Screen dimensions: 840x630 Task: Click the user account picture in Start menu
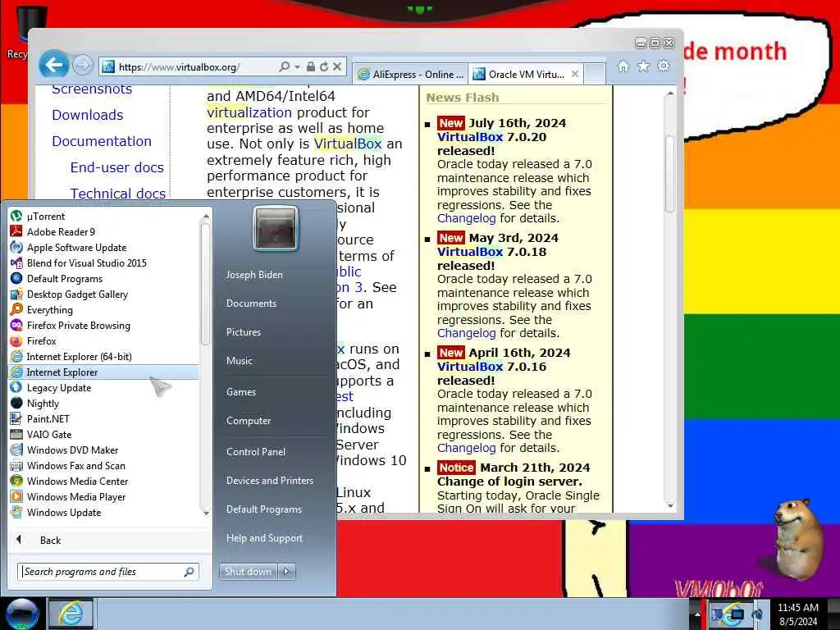(276, 229)
